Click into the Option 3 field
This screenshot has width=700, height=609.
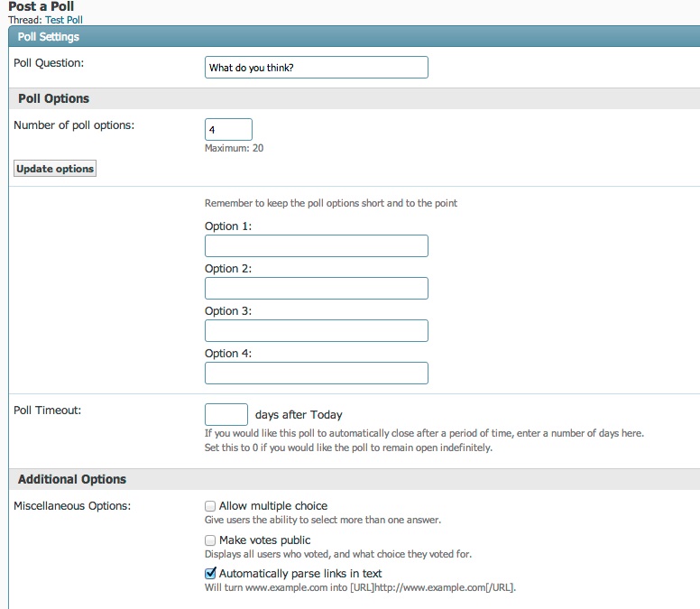coord(316,331)
